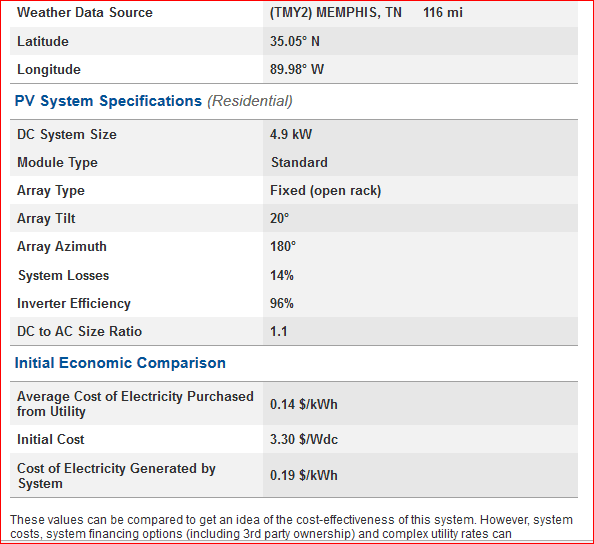Click the utility electricity cost 0.14 $/kWh
The image size is (594, 544).
pyautogui.click(x=303, y=404)
